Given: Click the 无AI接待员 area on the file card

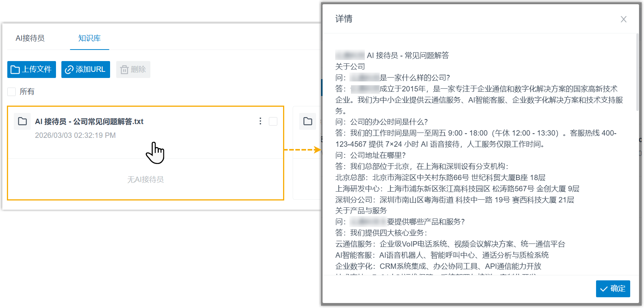Looking at the screenshot, I should click(x=145, y=179).
